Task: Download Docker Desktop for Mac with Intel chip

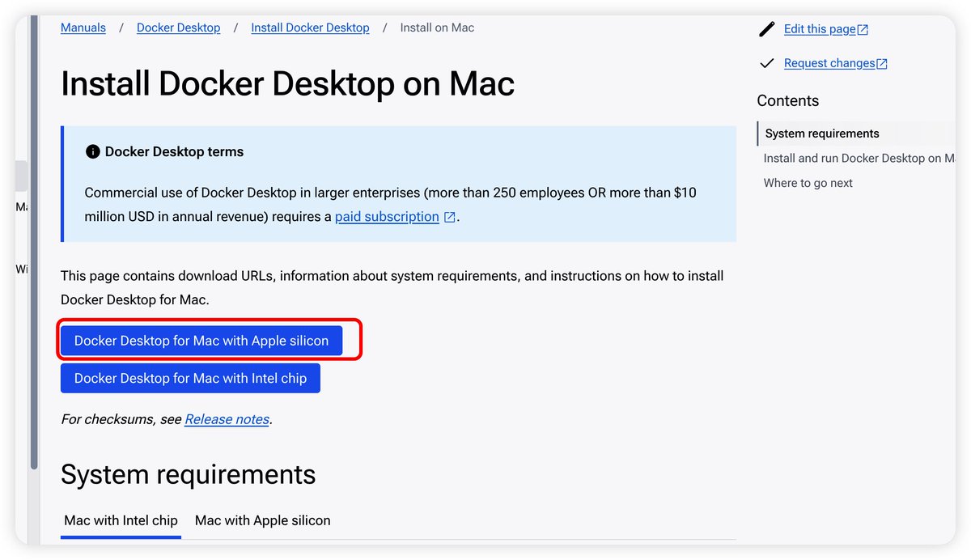Action: 190,378
